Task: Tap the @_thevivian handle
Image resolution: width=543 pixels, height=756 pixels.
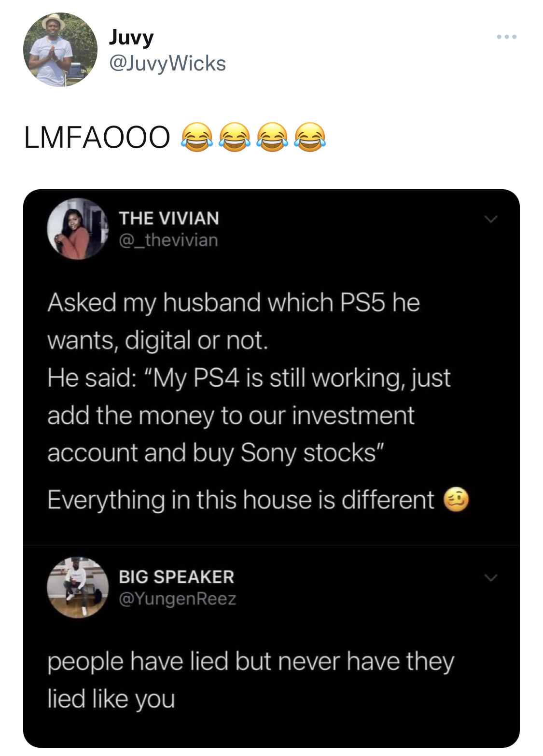Action: click(168, 240)
